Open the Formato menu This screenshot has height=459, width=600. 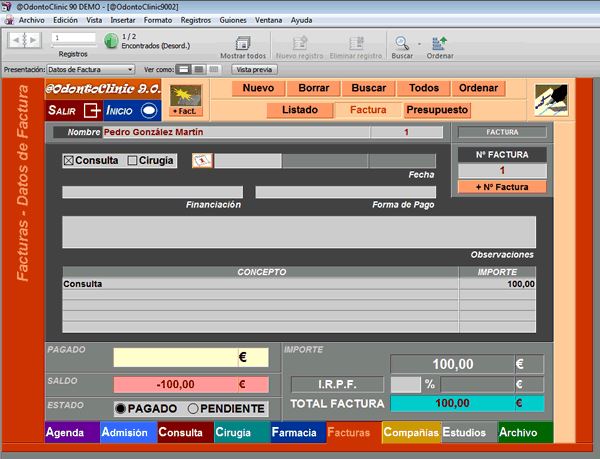click(x=158, y=20)
